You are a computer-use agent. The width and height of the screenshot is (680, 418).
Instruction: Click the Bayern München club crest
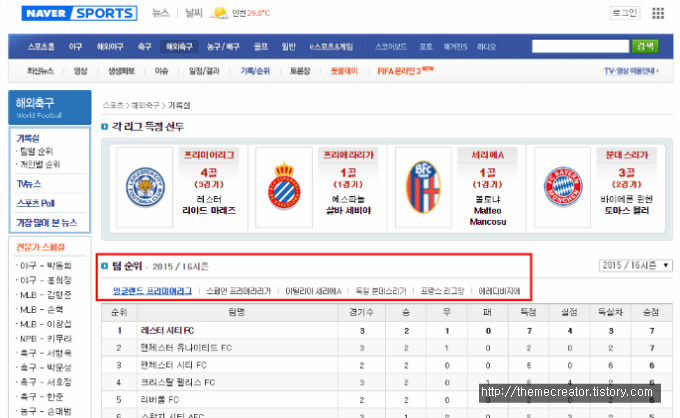click(563, 186)
